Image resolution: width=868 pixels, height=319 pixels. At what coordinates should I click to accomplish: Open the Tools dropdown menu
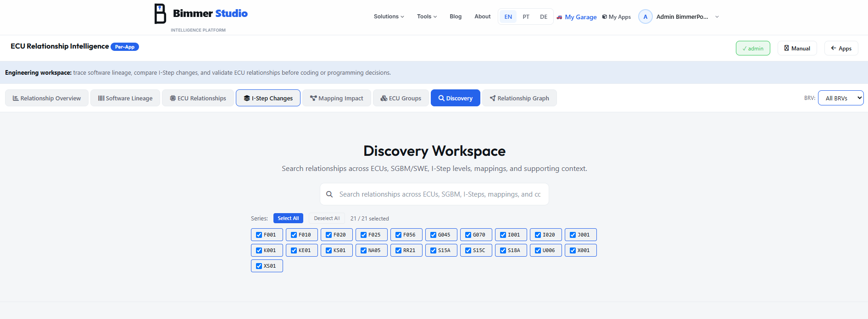427,16
